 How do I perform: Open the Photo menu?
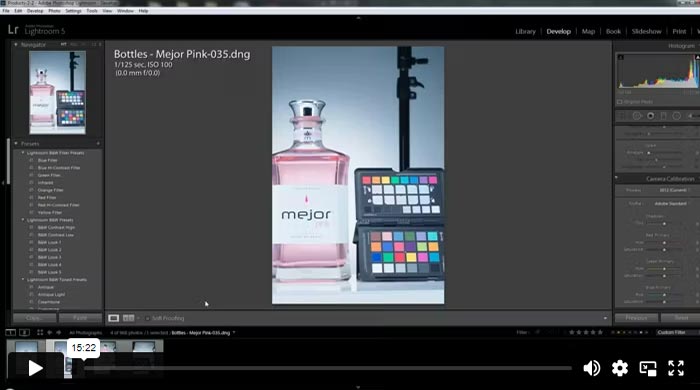(x=54, y=11)
